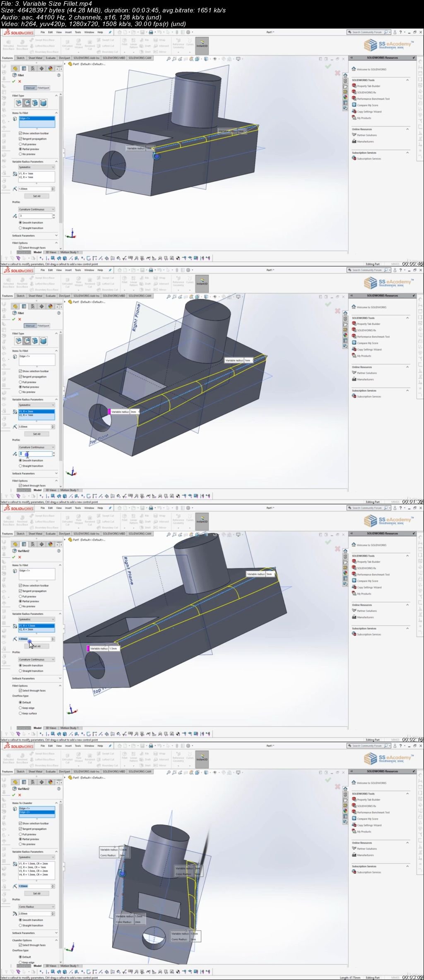Expand Setback Parameters section in 00:00:46 frame

pyautogui.click(x=56, y=236)
